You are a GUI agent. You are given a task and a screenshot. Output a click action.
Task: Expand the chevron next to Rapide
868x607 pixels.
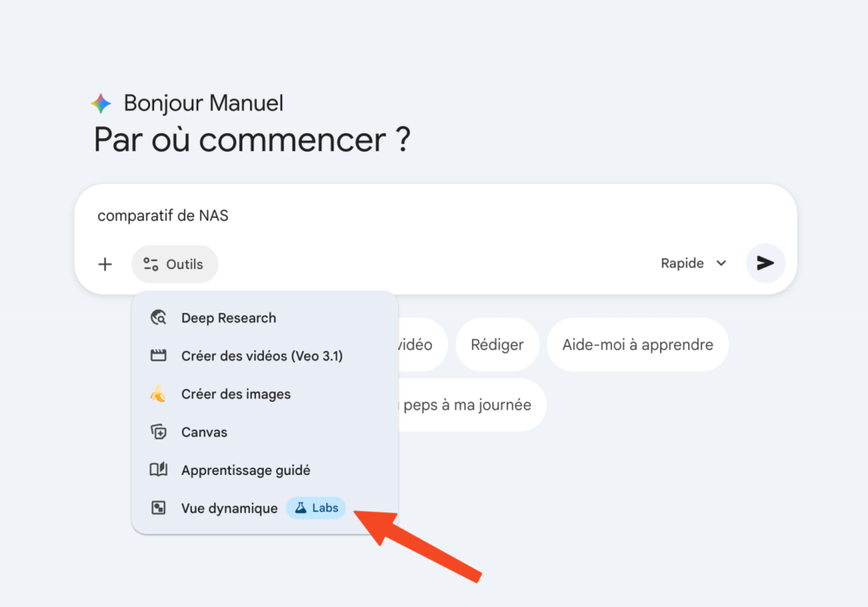tap(721, 263)
